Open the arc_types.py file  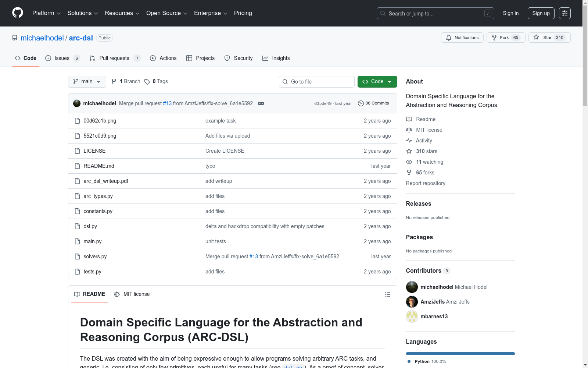pos(98,196)
